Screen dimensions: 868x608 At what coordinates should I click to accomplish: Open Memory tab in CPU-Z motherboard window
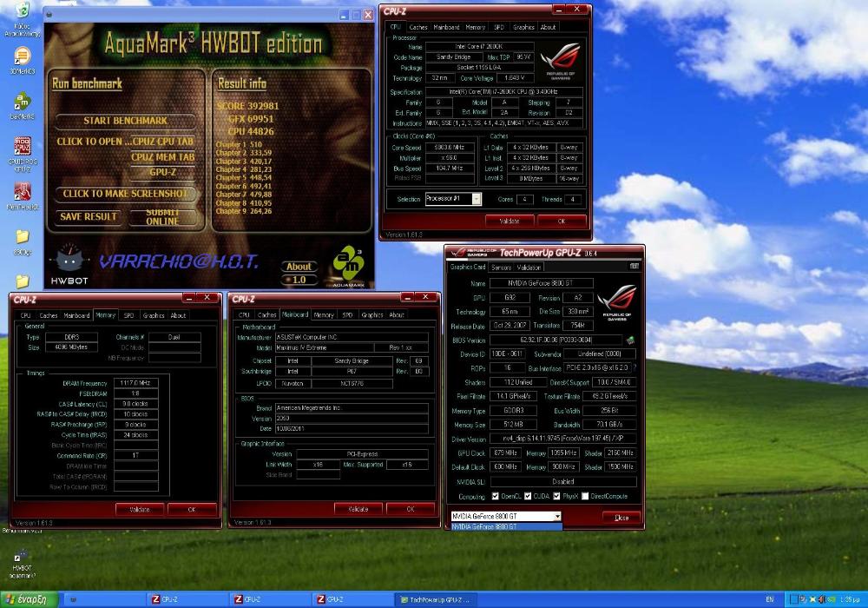pyautogui.click(x=323, y=315)
